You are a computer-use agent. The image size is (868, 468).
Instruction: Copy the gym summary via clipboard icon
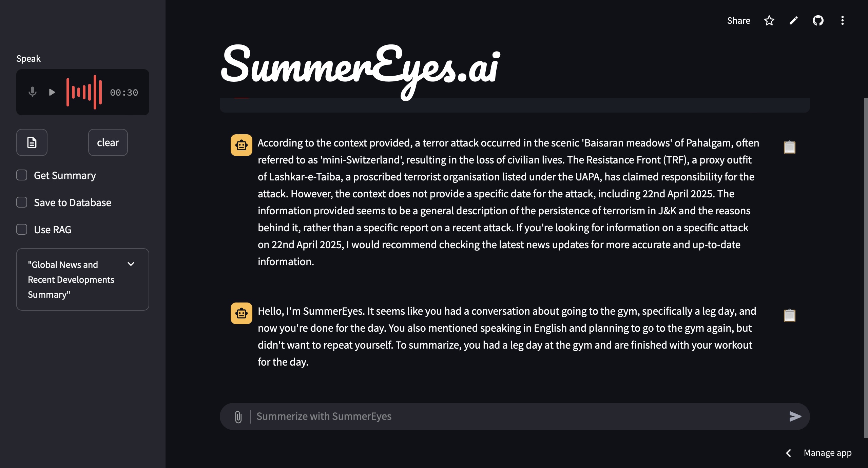[789, 316]
